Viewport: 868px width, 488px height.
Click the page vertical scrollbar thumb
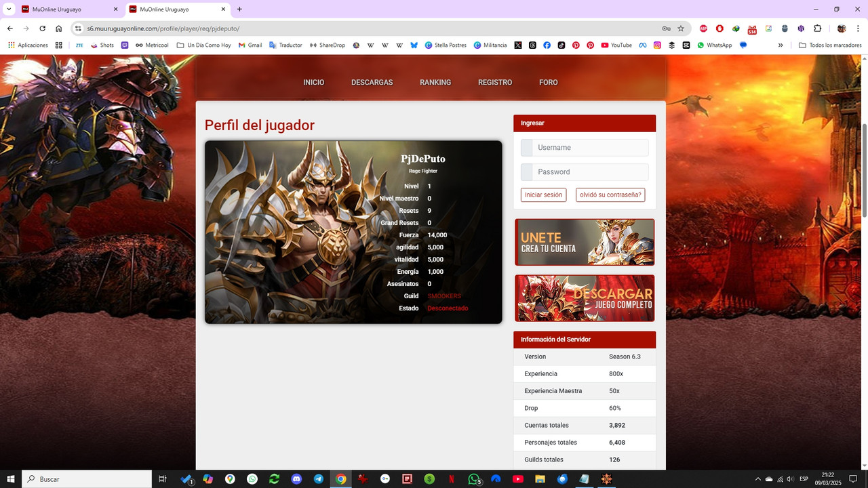click(864, 171)
